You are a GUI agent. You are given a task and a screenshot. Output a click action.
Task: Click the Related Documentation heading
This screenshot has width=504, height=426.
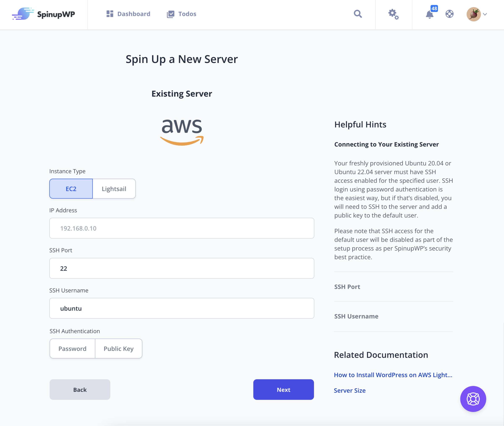coord(381,355)
